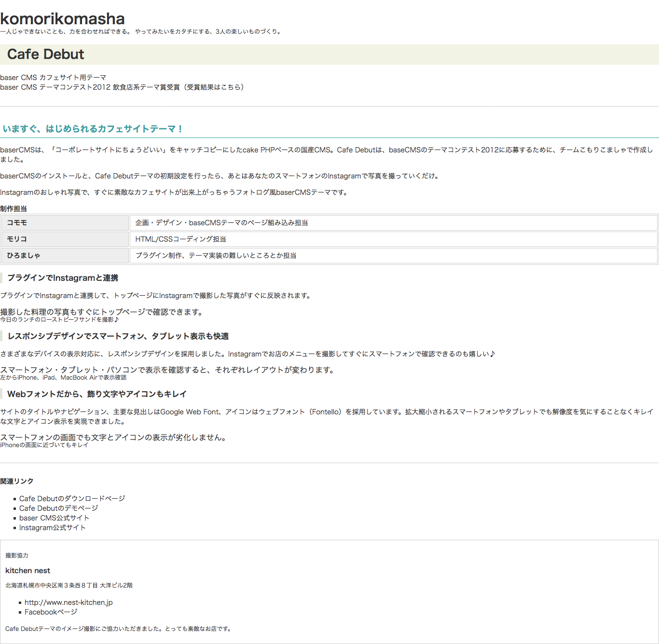Click the いますぐ、はじめられるカフェサイトテーマ！ heading
Image resolution: width=659 pixels, height=644 pixels.
[93, 129]
